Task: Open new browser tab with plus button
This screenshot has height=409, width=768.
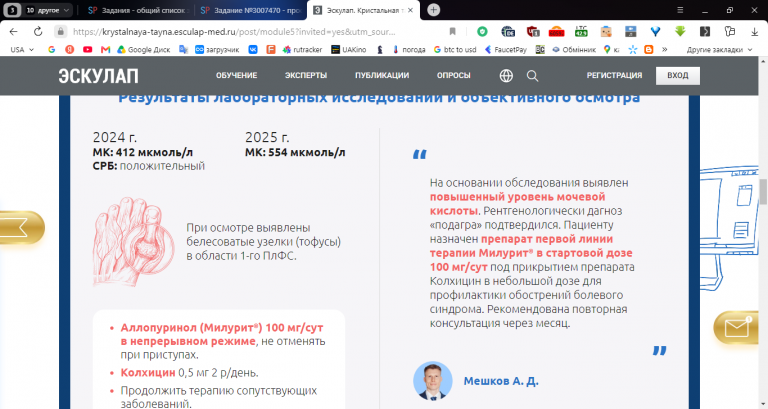Action: [x=433, y=10]
